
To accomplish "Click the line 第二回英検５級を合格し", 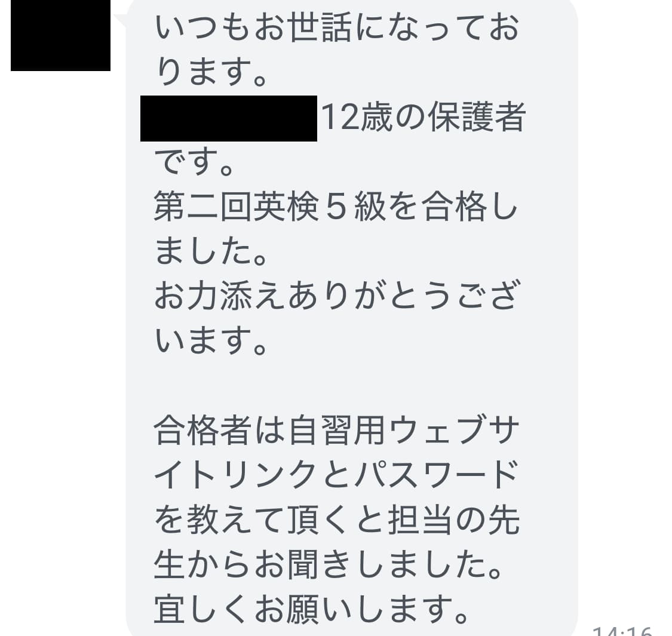I will click(x=336, y=207).
